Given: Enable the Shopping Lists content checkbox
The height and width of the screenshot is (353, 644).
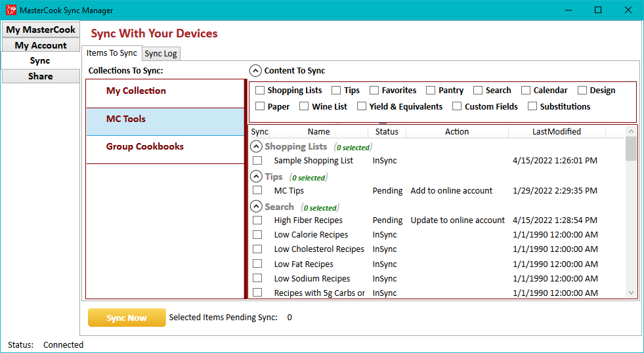Looking at the screenshot, I should [260, 91].
